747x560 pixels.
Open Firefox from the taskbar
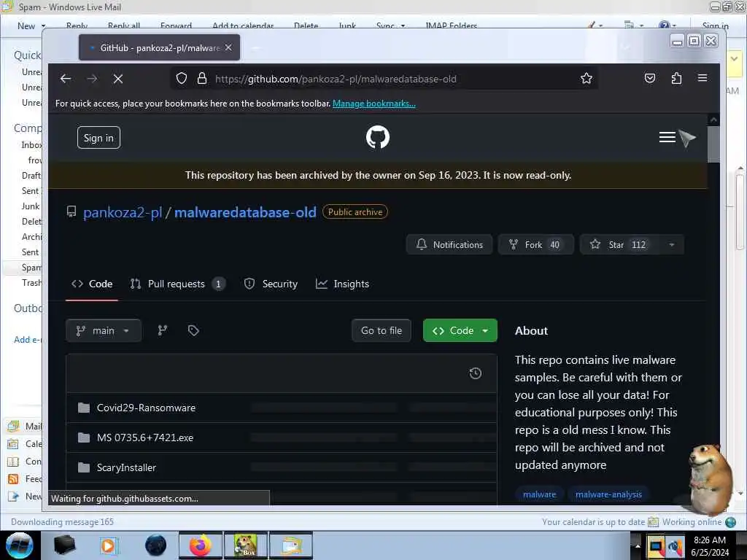[201, 545]
